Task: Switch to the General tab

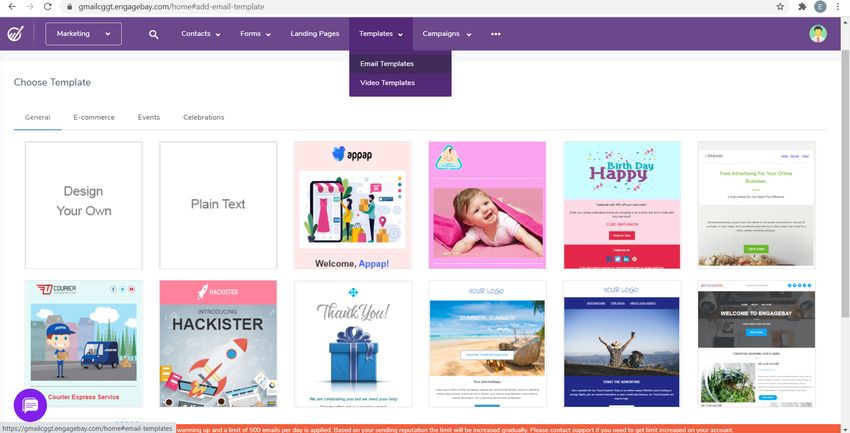Action: (37, 117)
